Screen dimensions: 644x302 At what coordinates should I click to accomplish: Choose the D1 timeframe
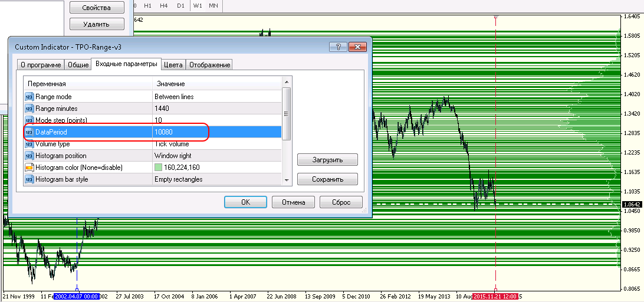[x=180, y=5]
